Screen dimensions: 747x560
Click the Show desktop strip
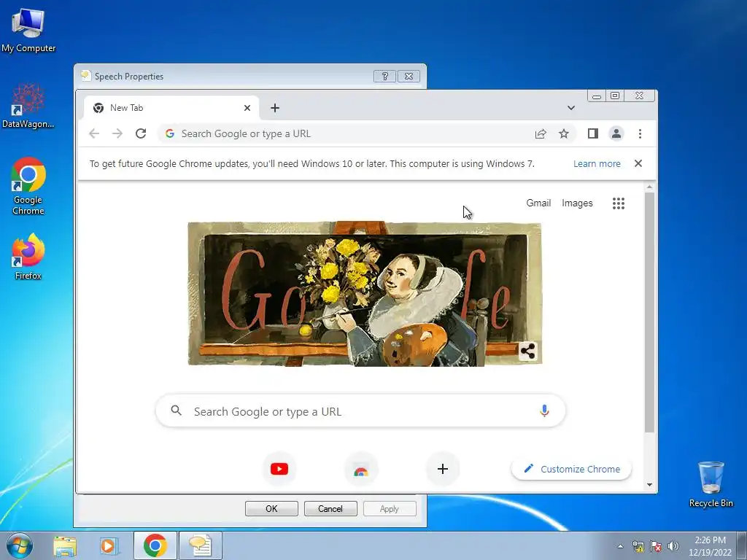[x=742, y=545]
